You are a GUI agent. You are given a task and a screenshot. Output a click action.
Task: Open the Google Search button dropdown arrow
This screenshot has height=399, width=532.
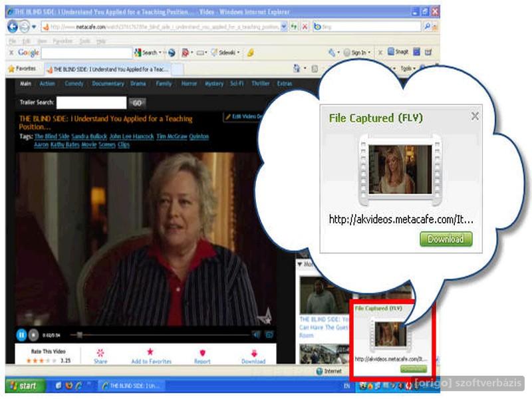(160, 53)
